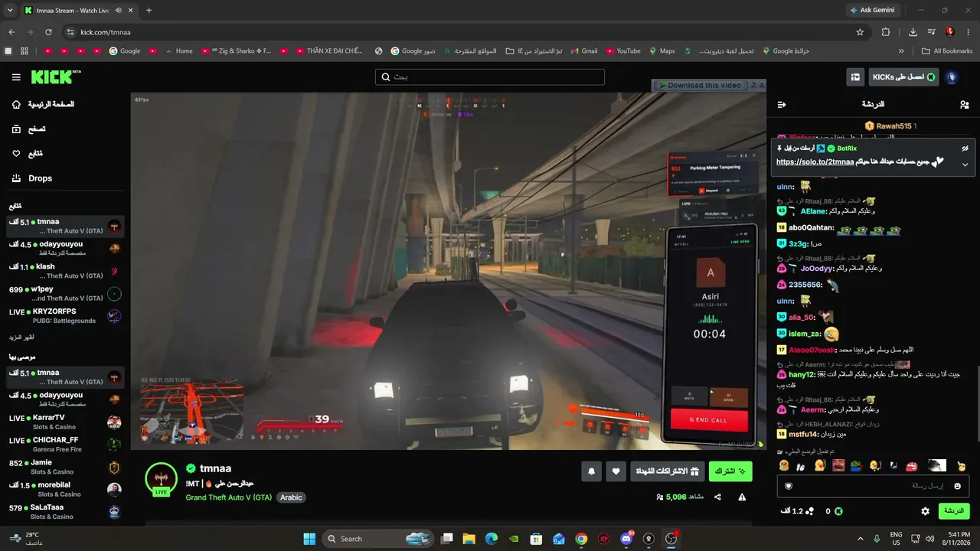The image size is (980, 551).
Task: Click the subscribe اشتراك button
Action: [730, 471]
